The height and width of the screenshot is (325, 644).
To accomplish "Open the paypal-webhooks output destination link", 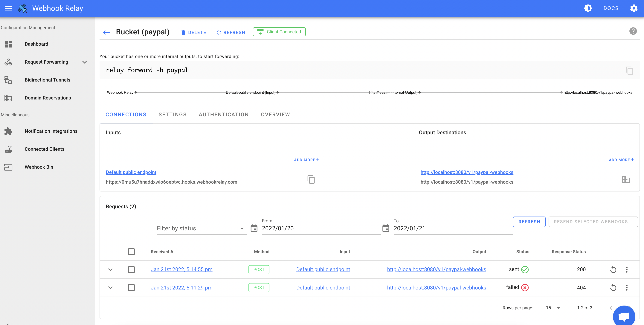I will [x=466, y=172].
